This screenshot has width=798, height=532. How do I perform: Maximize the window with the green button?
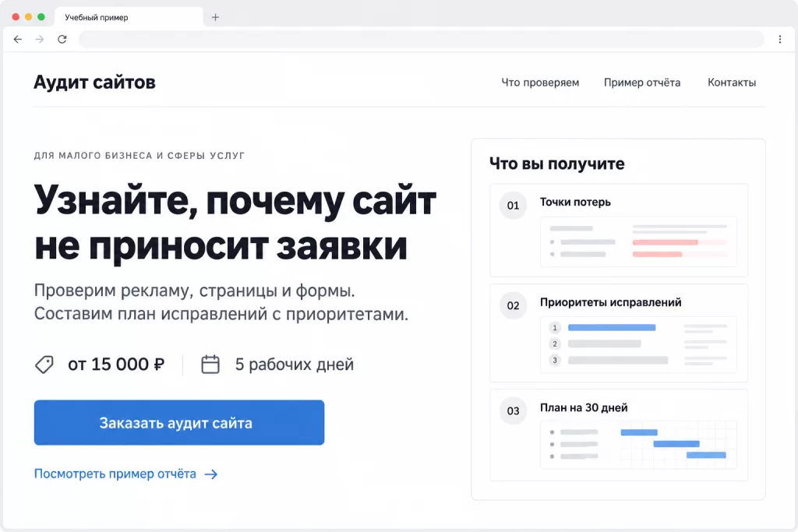click(x=41, y=17)
